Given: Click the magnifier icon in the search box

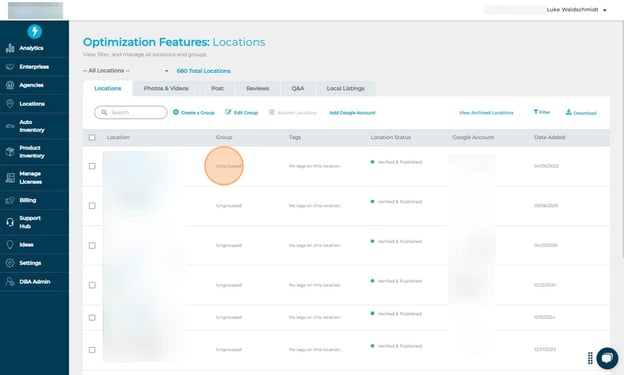Looking at the screenshot, I should pos(104,113).
